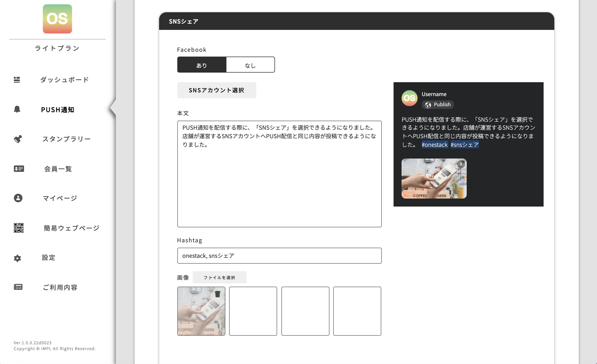Open the ダッシュボード menu item
Viewport: 597px width, 364px height.
[64, 80]
